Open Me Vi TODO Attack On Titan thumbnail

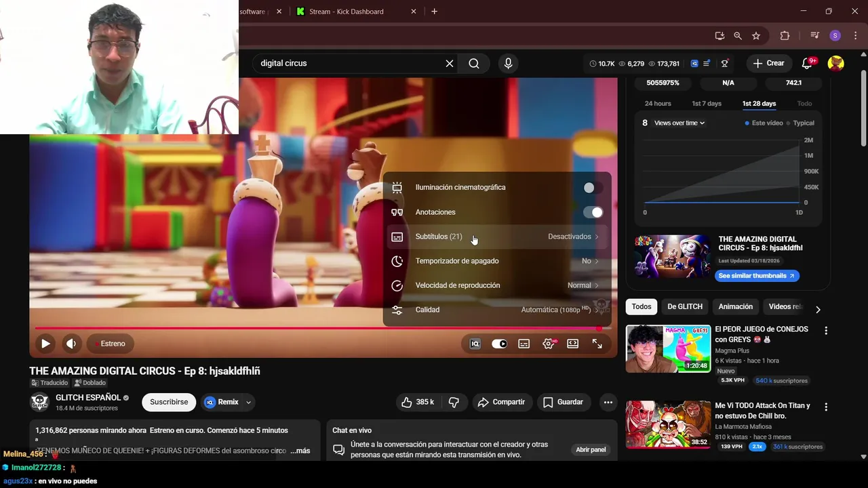pyautogui.click(x=668, y=425)
